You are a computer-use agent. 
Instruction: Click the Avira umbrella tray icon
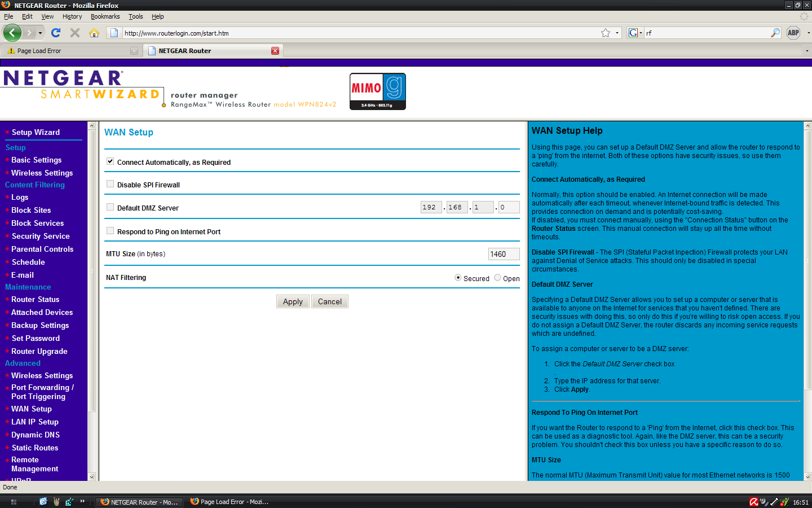(754, 502)
